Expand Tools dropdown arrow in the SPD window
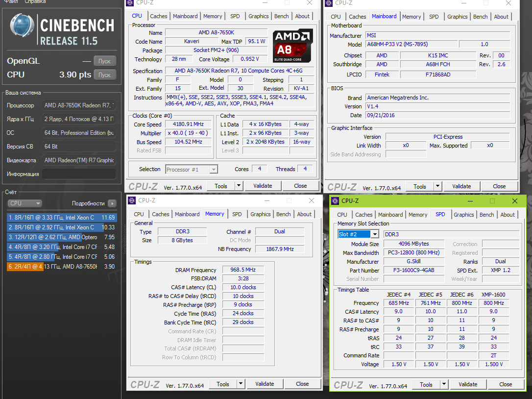 pyautogui.click(x=444, y=384)
